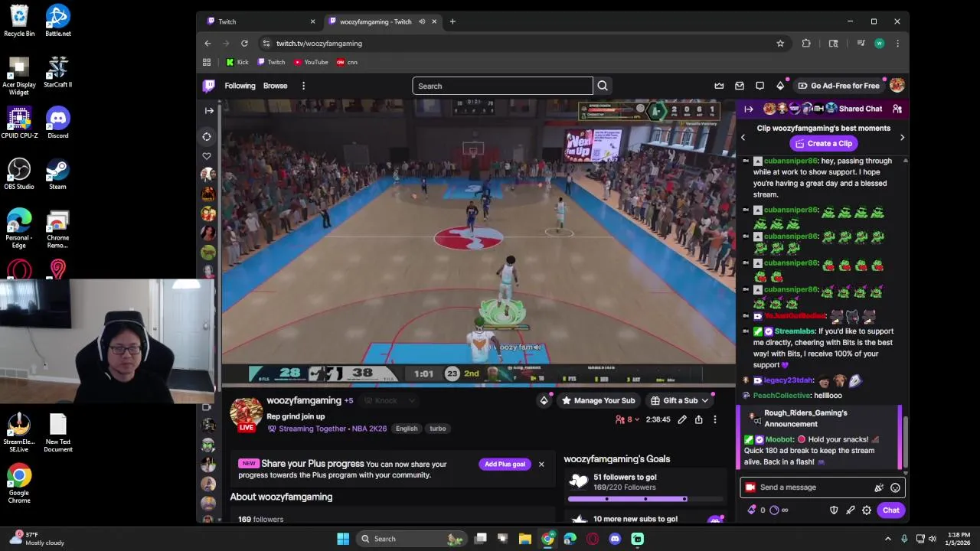The image size is (980, 551).
Task: Expand the viewer count 8 dropdown
Action: click(x=628, y=419)
